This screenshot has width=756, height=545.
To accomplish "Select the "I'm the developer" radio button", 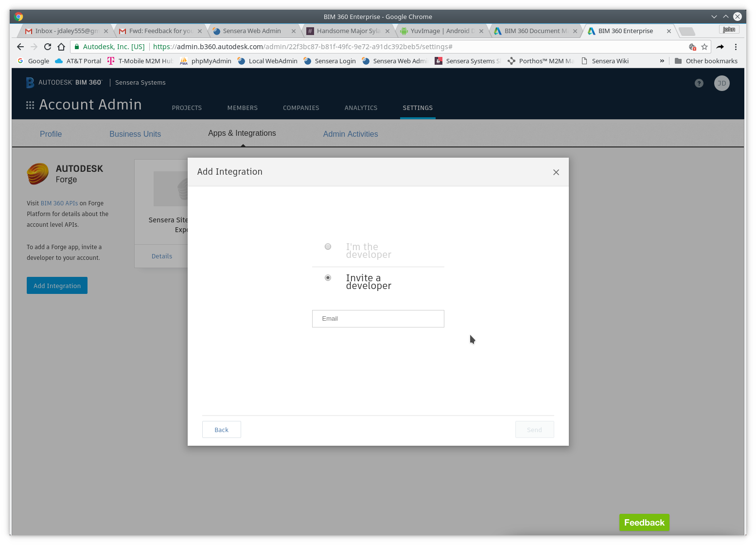I will [328, 246].
